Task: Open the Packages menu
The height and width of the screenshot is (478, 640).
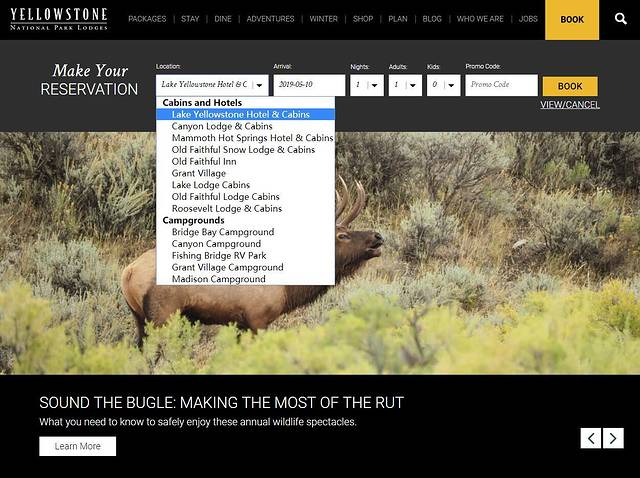Action: (x=147, y=19)
